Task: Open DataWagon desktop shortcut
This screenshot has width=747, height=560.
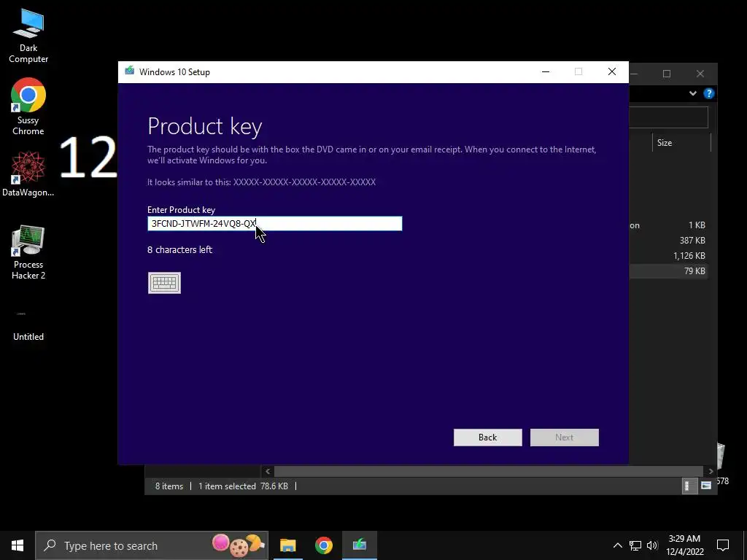Action: (x=28, y=174)
